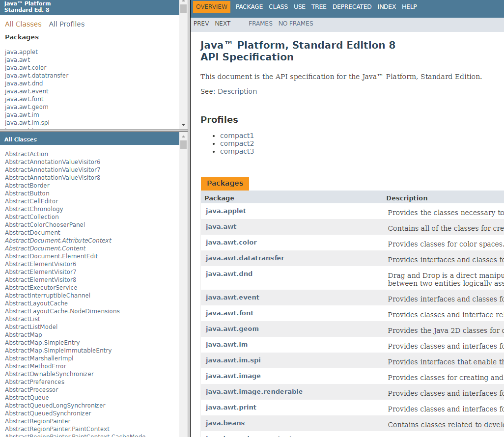Select java.applet in the left package list
This screenshot has width=504, height=437.
(21, 52)
